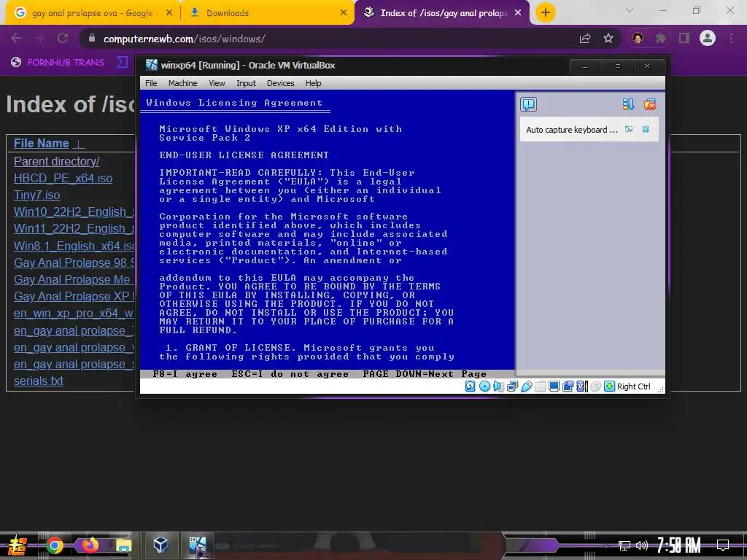
Task: Delete all finished notifications in VirtualBox panel
Action: (650, 104)
